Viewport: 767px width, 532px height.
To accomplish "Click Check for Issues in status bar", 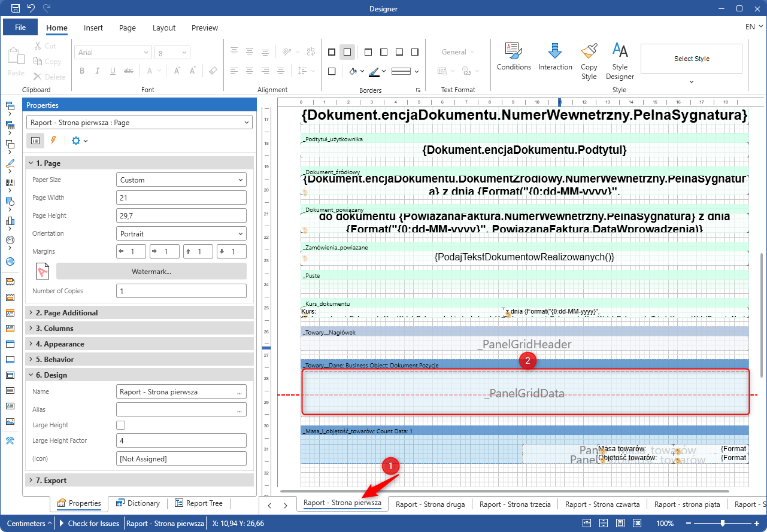I will pos(93,524).
